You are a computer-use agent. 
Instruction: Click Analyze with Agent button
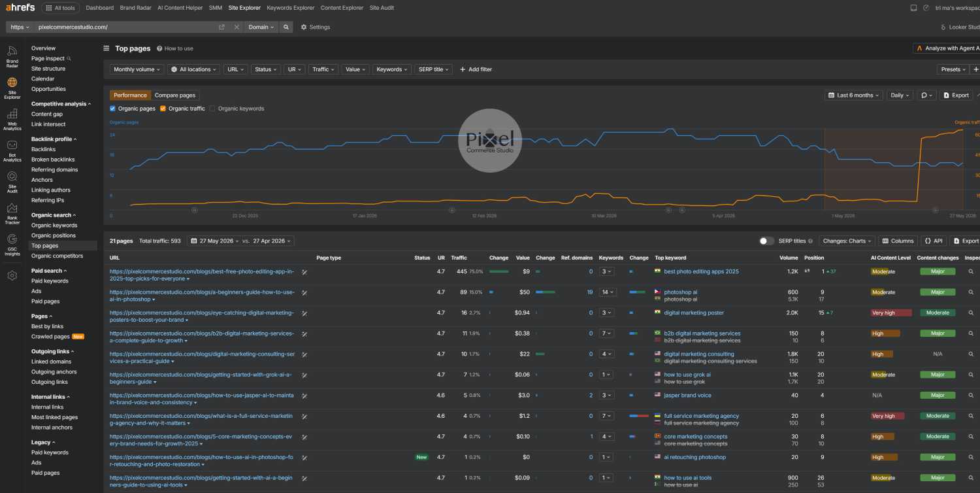tap(947, 48)
